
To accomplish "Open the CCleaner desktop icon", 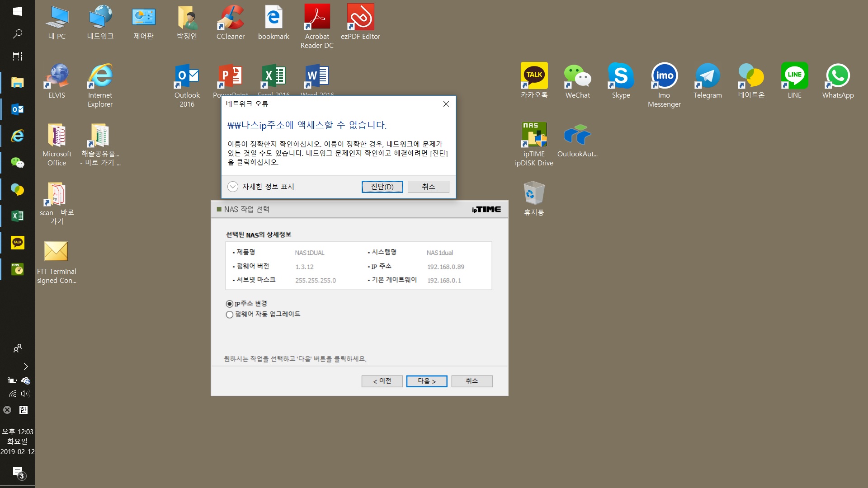I will 230,22.
